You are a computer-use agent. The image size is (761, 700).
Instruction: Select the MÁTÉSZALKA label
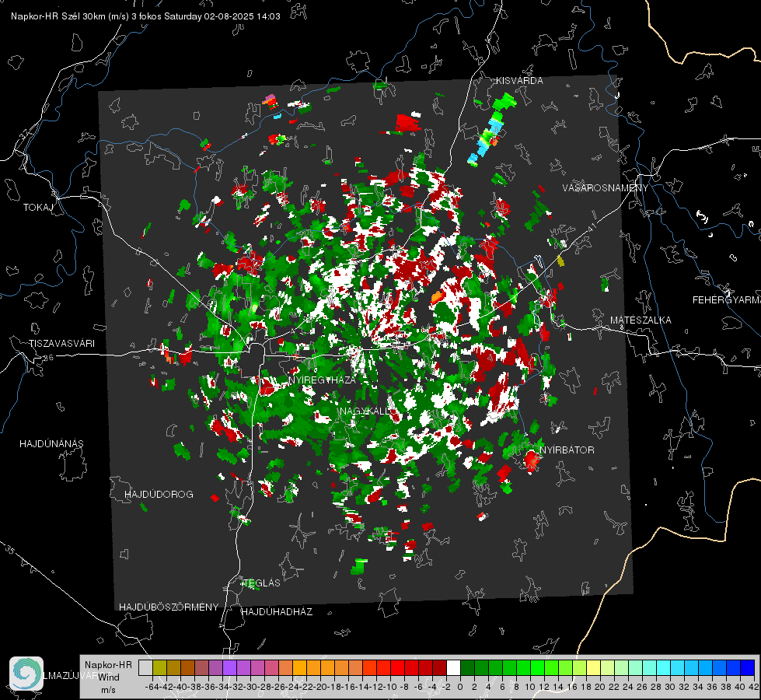click(641, 320)
